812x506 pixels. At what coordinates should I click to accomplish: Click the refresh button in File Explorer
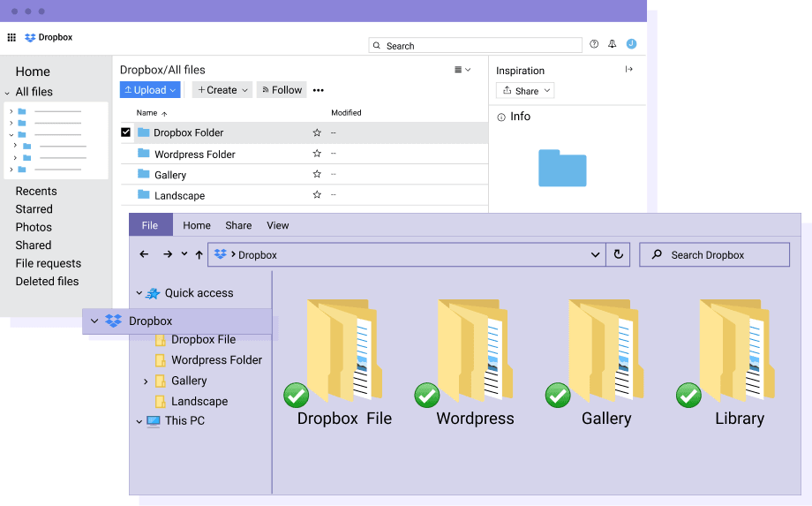618,254
